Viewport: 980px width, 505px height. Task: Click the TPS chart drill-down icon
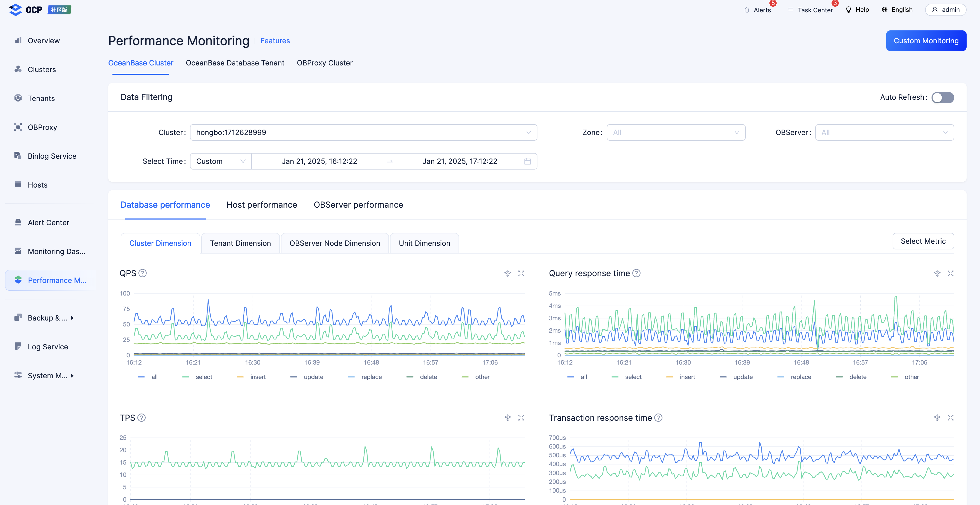pos(508,418)
